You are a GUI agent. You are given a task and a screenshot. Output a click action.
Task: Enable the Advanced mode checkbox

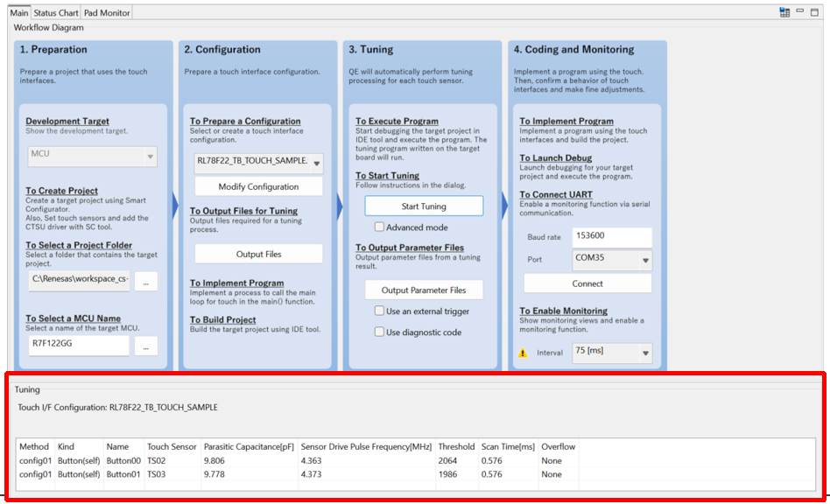(378, 227)
